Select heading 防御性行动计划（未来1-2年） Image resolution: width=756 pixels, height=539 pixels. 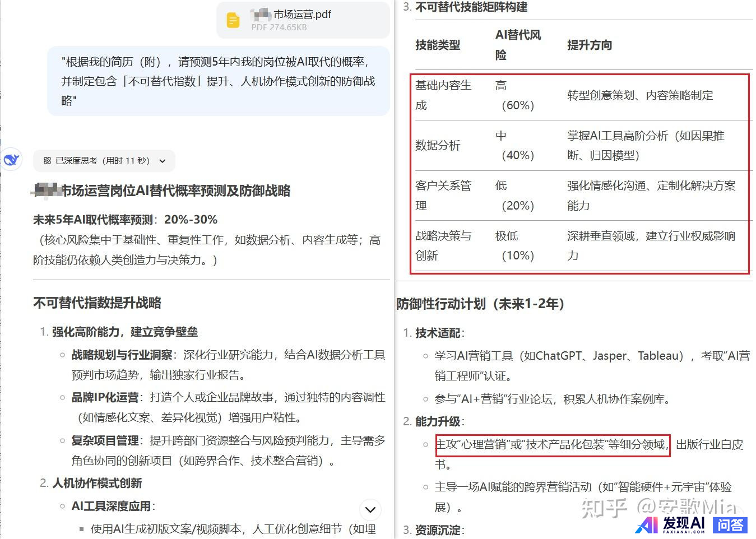tap(481, 304)
